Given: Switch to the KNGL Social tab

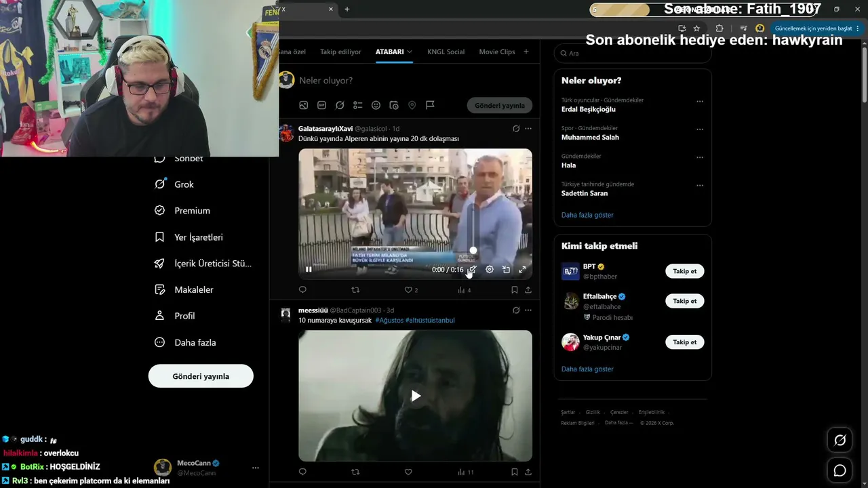Looking at the screenshot, I should coord(446,52).
